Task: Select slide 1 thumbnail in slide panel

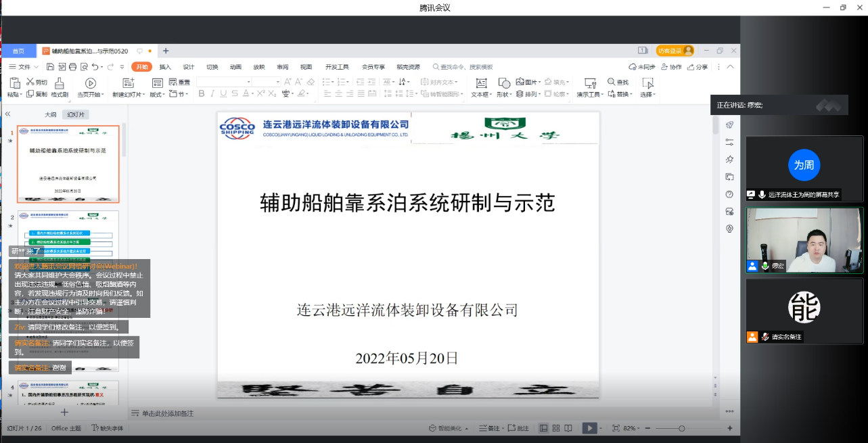Action: pos(68,164)
